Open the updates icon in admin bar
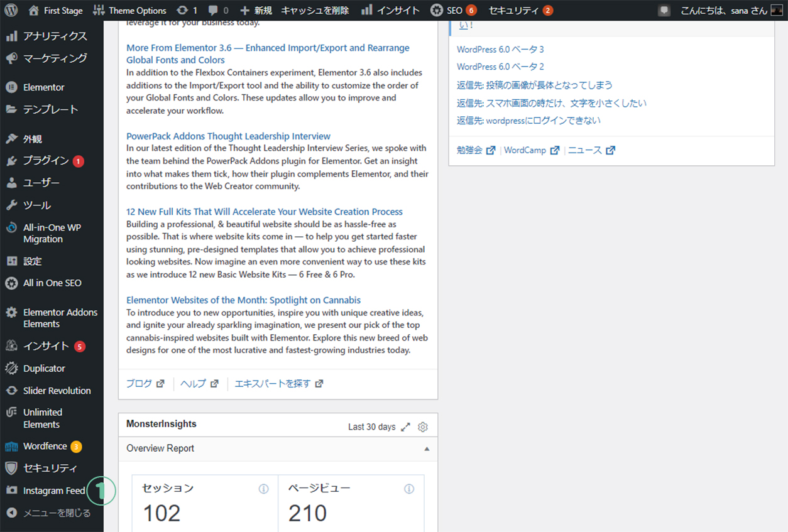Viewport: 788px width, 532px height. 187,10
